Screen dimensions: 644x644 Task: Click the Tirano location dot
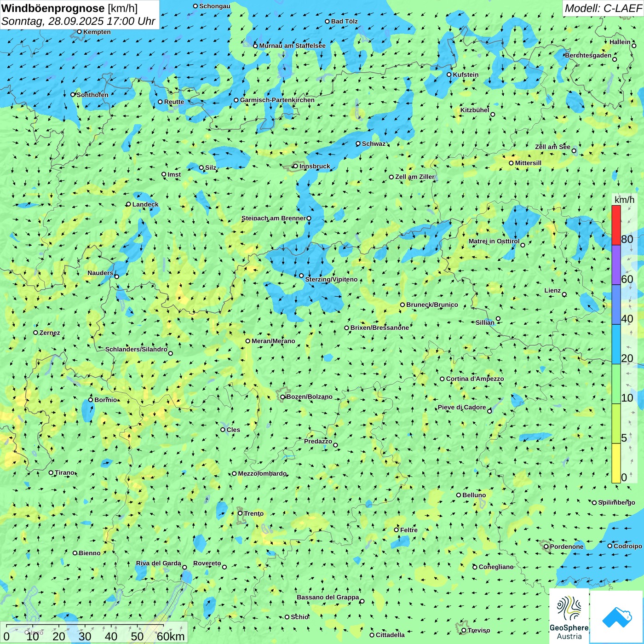tap(51, 472)
